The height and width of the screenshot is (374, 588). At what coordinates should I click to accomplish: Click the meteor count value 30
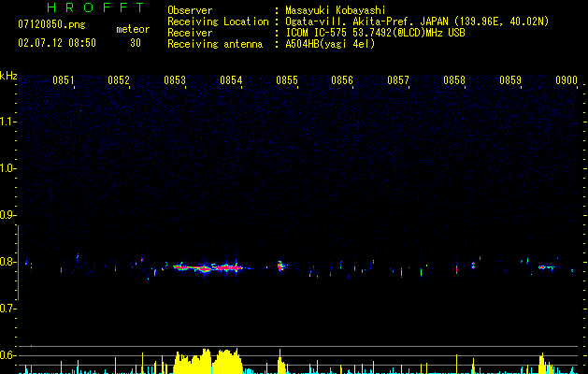pyautogui.click(x=136, y=43)
